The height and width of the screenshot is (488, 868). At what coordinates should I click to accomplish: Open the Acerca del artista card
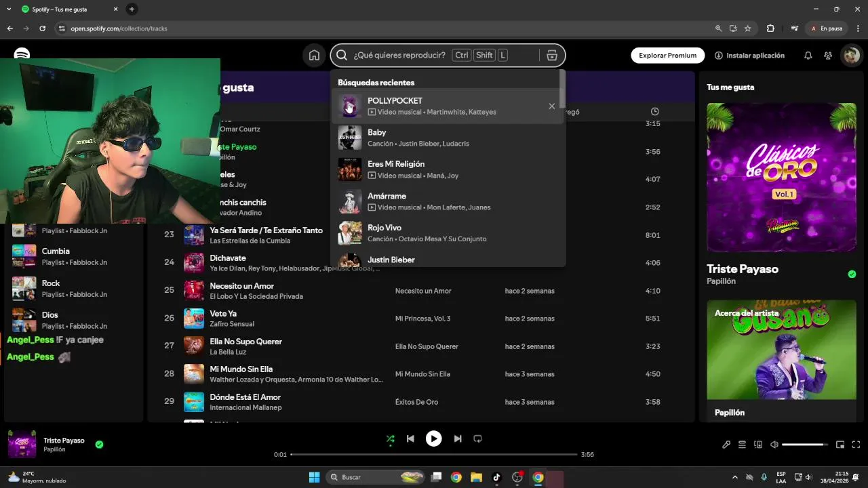click(781, 361)
